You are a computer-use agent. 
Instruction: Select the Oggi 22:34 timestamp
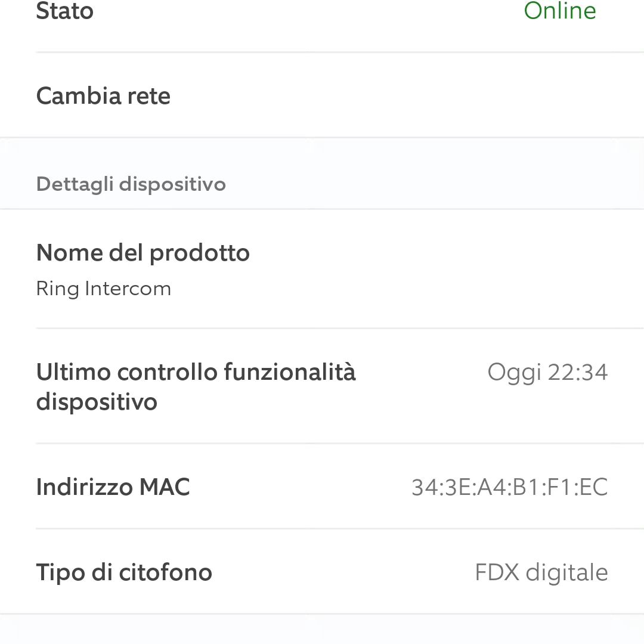click(x=547, y=373)
